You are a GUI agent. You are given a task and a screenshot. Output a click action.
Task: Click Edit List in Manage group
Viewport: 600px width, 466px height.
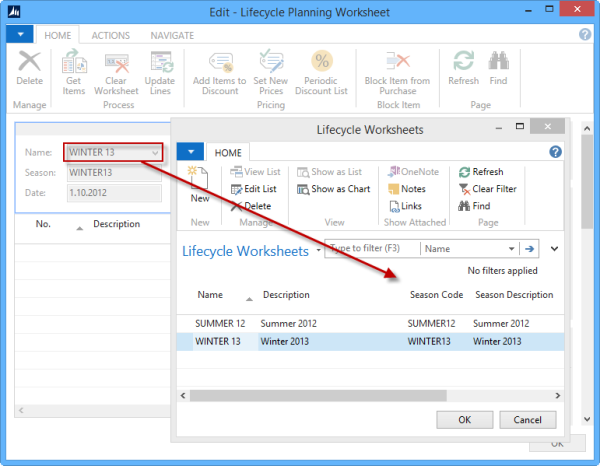(x=253, y=189)
